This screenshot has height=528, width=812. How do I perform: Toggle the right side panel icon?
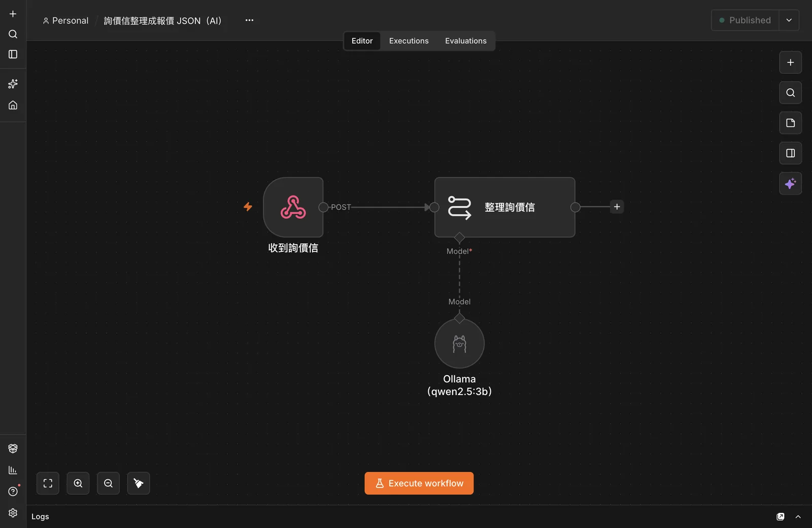click(x=790, y=153)
